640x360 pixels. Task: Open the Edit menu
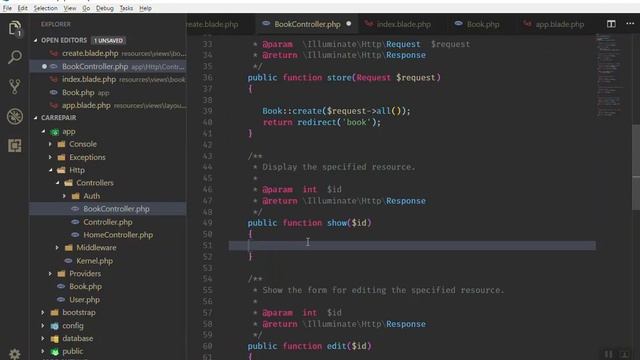(22, 8)
